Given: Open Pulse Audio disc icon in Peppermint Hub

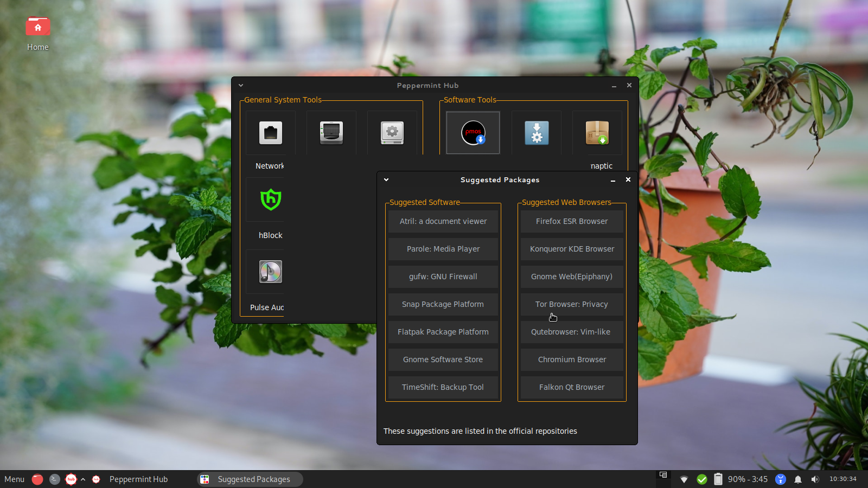Looking at the screenshot, I should pos(270,272).
